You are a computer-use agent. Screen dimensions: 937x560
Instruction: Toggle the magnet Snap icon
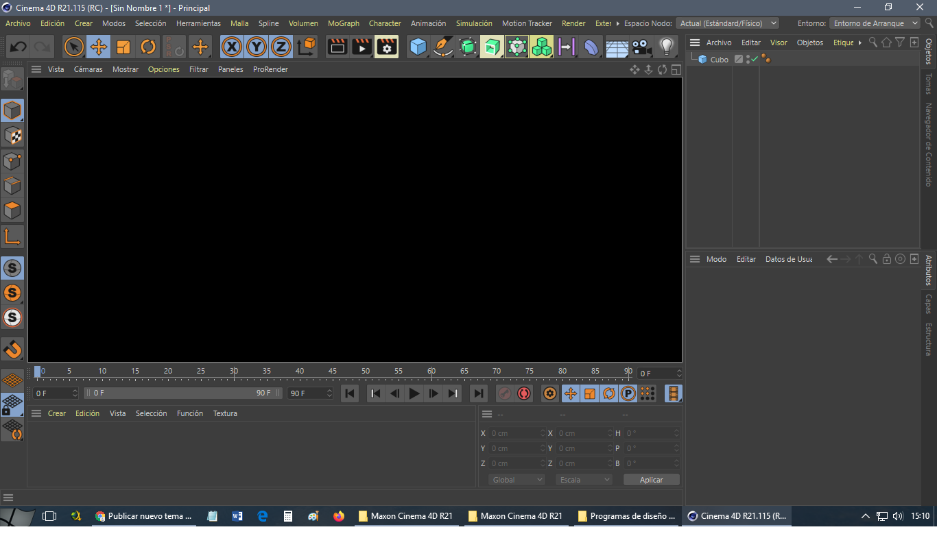coord(12,349)
